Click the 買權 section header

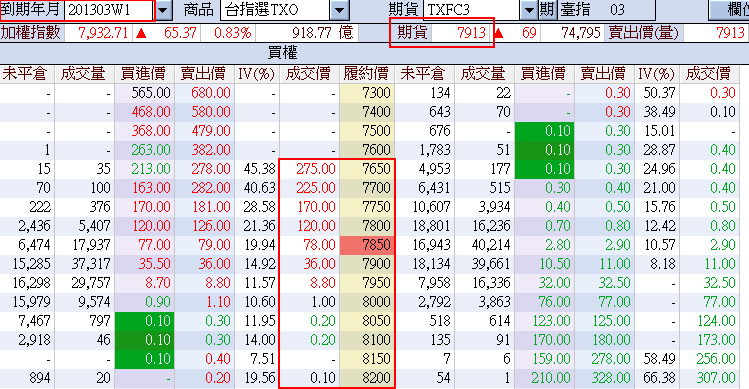tap(282, 52)
